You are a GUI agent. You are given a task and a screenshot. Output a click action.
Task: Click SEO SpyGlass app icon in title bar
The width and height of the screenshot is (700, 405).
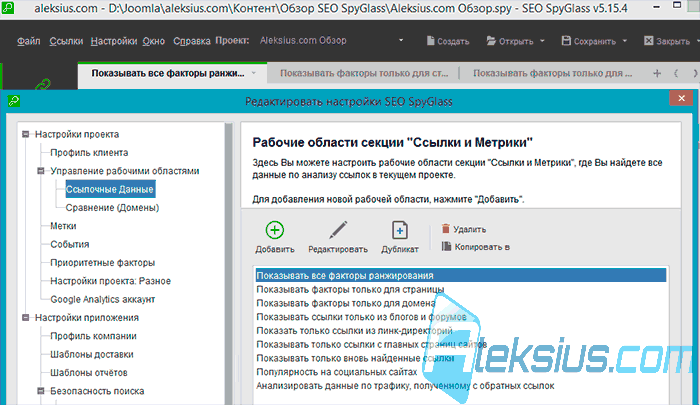pyautogui.click(x=8, y=8)
